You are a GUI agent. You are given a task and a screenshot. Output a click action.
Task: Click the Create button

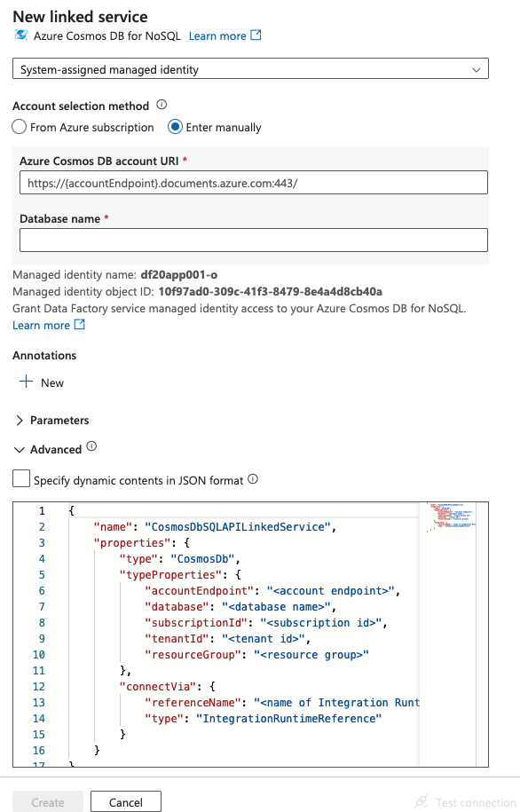click(47, 801)
